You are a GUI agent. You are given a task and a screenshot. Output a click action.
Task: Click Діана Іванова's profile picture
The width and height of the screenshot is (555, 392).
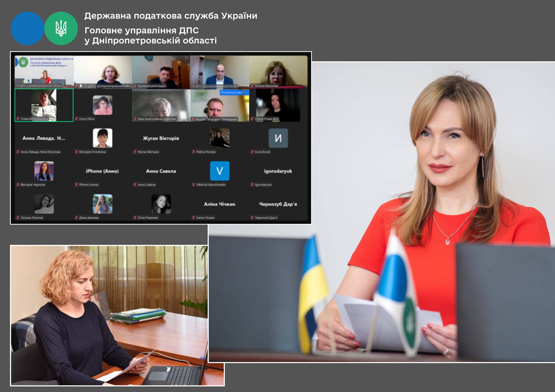pos(103,204)
